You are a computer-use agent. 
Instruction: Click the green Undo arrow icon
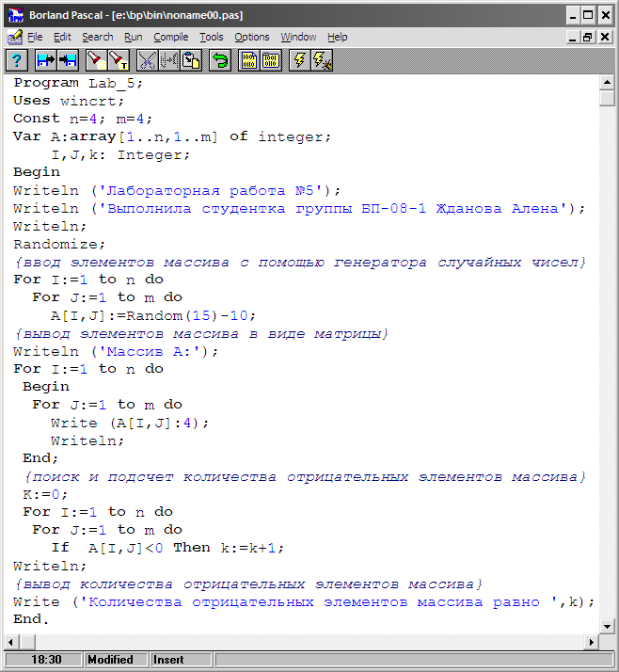(x=220, y=60)
